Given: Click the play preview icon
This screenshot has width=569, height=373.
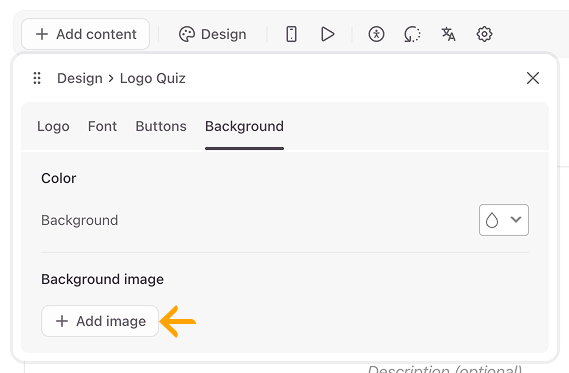Looking at the screenshot, I should [327, 34].
